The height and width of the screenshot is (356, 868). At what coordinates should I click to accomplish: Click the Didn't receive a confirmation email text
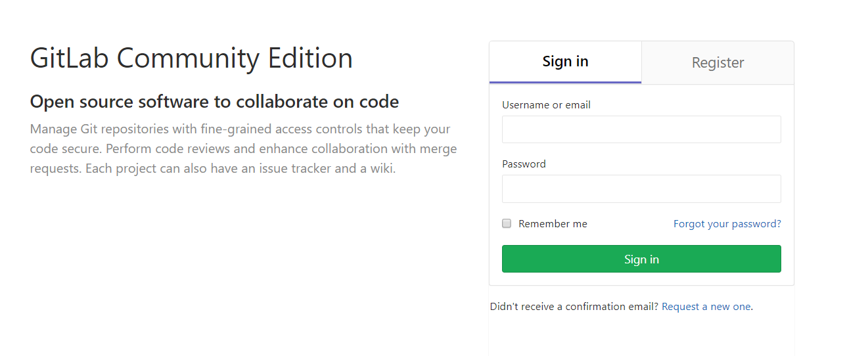pyautogui.click(x=574, y=307)
